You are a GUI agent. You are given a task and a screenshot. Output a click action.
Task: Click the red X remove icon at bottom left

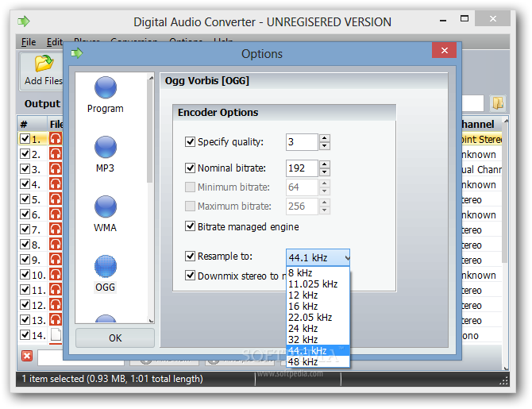point(27,356)
